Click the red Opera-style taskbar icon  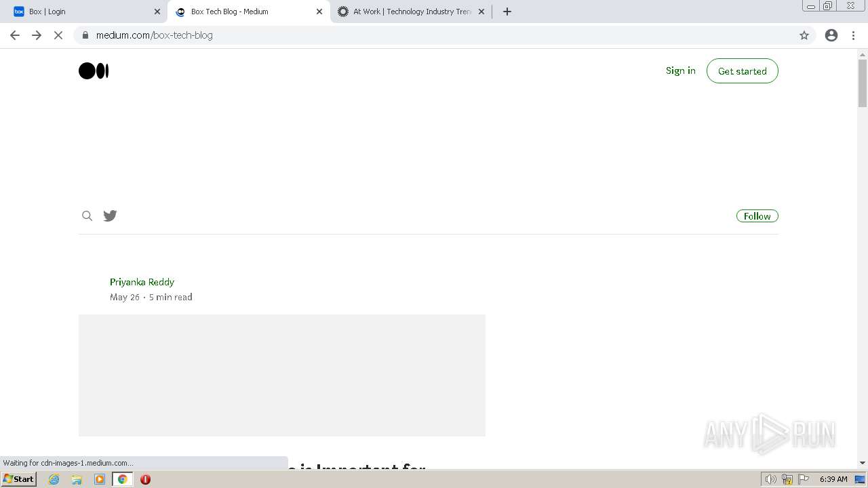(x=145, y=479)
